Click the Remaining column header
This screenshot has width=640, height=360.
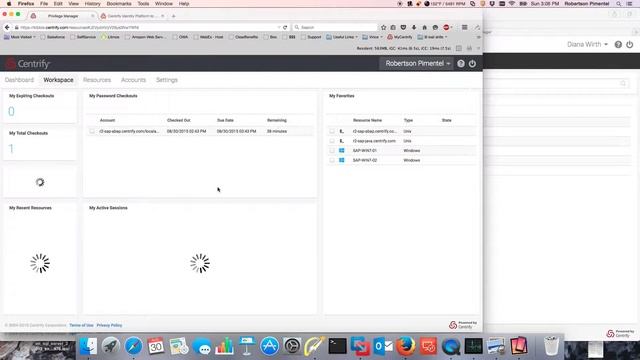[277, 120]
